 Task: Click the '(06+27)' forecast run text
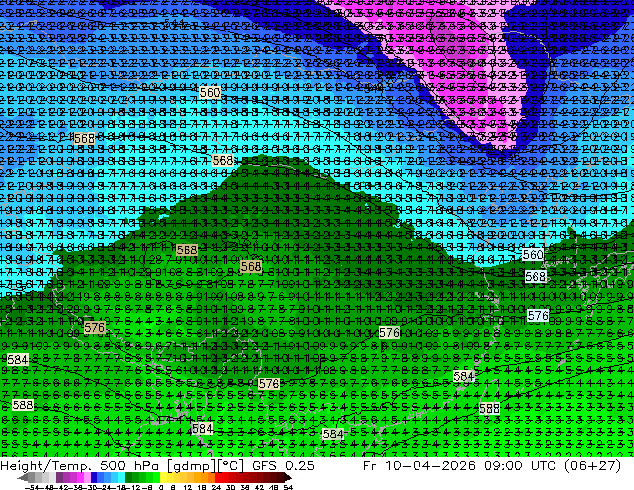tap(594, 466)
